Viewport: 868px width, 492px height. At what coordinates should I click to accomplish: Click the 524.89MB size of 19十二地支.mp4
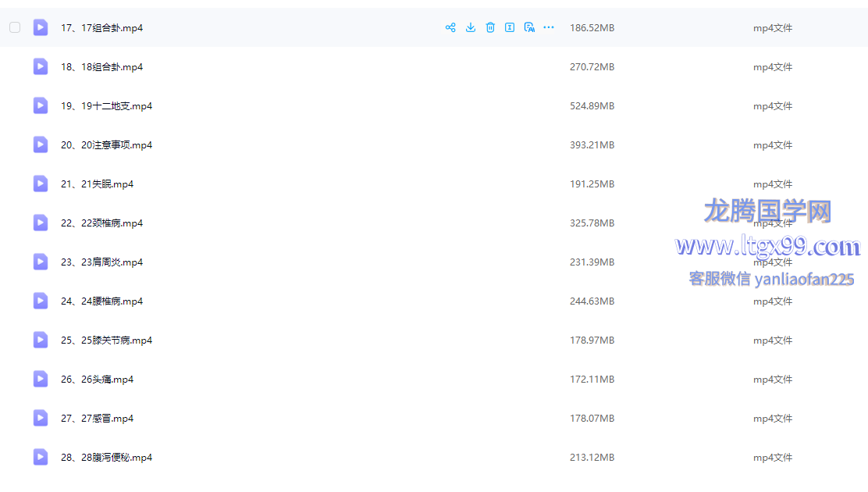pyautogui.click(x=592, y=106)
